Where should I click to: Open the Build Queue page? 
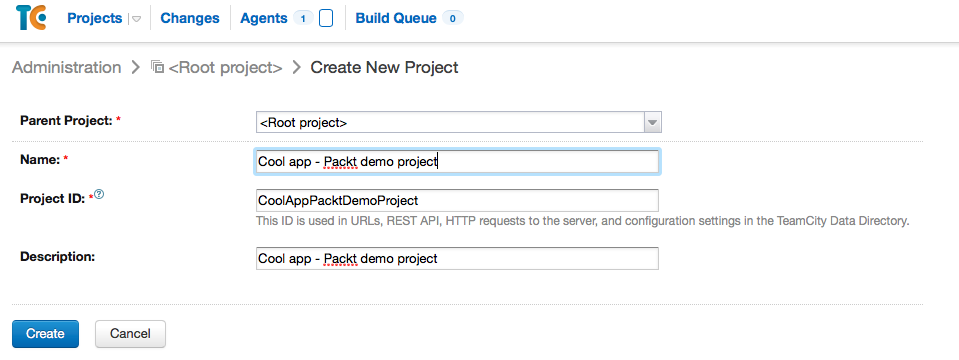click(x=396, y=18)
